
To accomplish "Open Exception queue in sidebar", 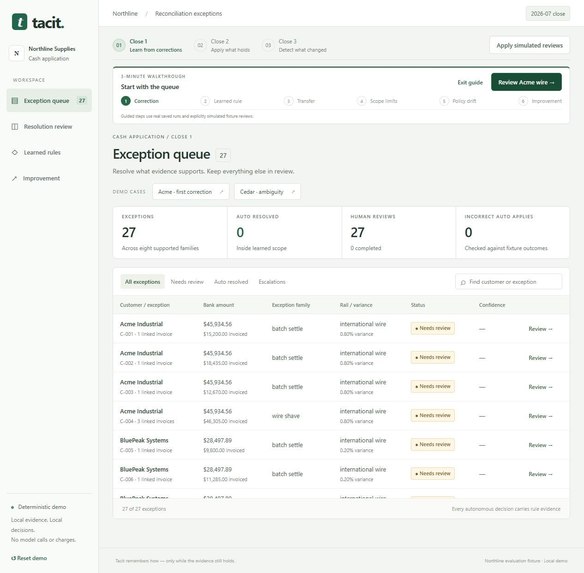I will click(x=49, y=101).
